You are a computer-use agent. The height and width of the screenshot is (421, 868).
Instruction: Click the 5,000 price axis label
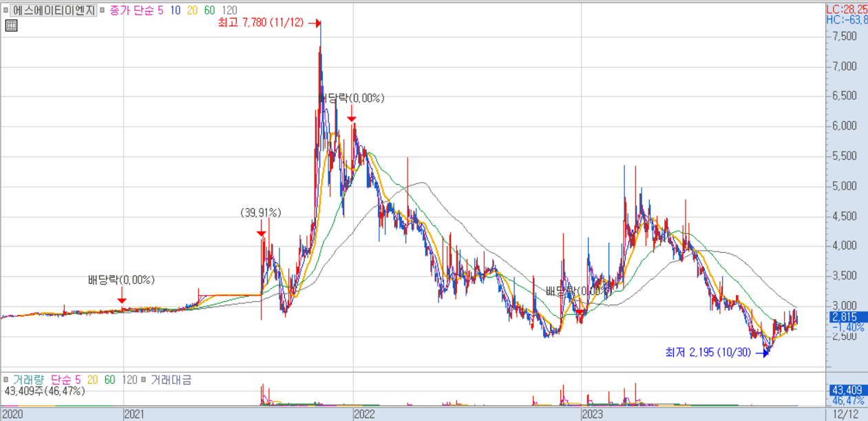[844, 186]
